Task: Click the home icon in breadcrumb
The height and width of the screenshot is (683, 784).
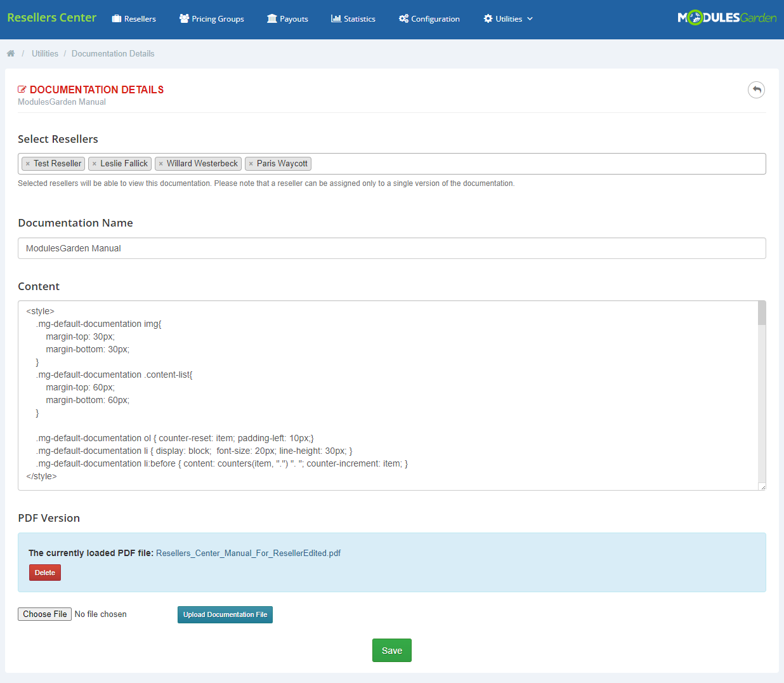Action: click(x=11, y=53)
